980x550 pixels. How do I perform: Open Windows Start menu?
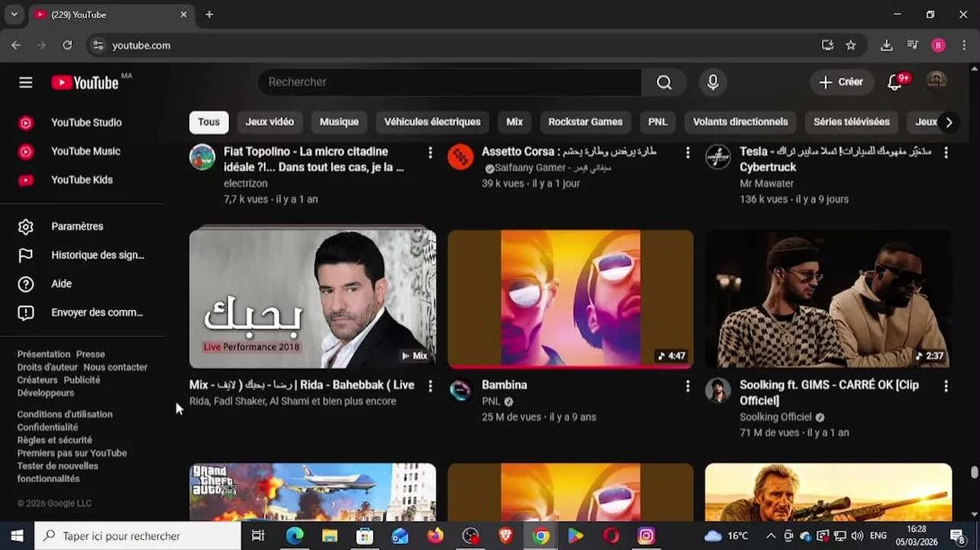(17, 535)
